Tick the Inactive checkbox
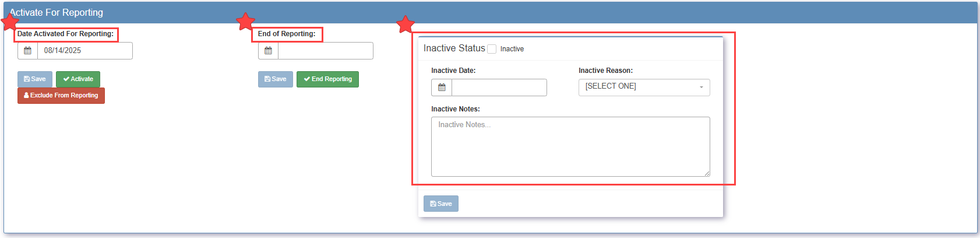Viewport: 980px width, 238px height. pos(492,49)
